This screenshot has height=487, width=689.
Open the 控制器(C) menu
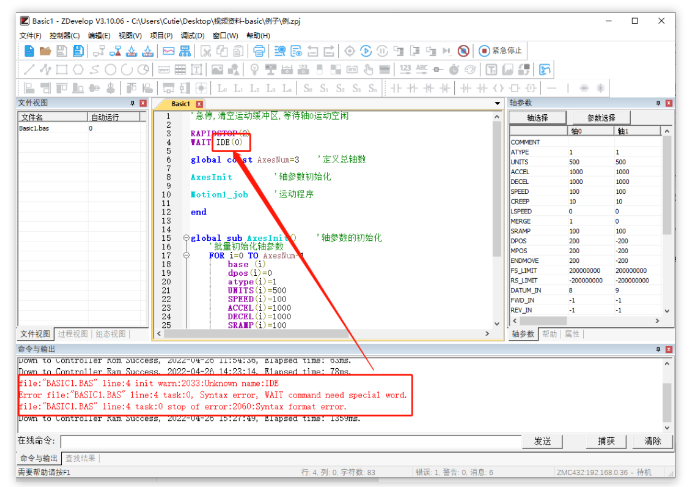(x=64, y=36)
